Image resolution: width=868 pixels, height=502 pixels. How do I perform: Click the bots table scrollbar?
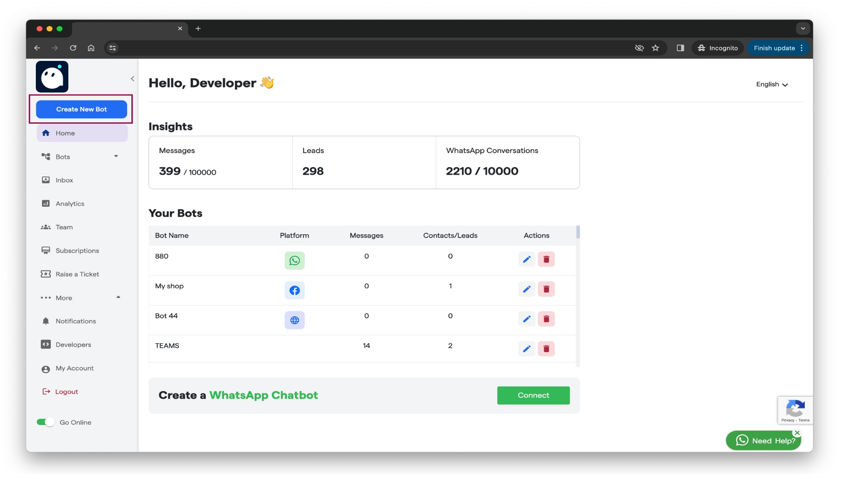(x=578, y=232)
